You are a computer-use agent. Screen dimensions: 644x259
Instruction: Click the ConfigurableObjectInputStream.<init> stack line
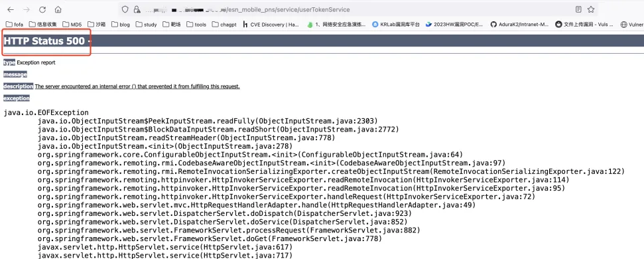coord(250,155)
